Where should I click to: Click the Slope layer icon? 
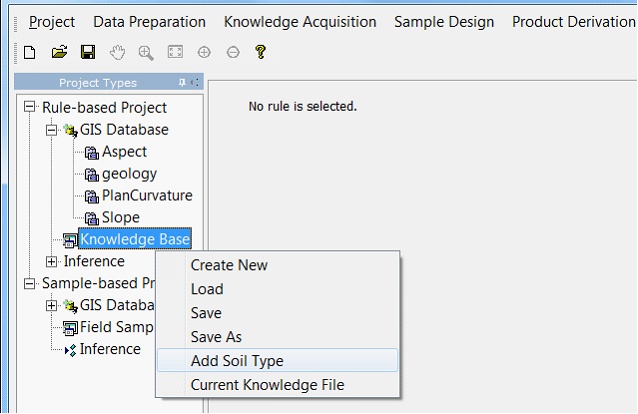click(92, 219)
